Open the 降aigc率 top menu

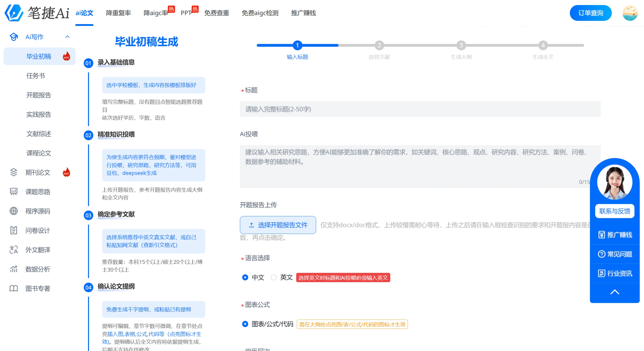[x=156, y=13]
